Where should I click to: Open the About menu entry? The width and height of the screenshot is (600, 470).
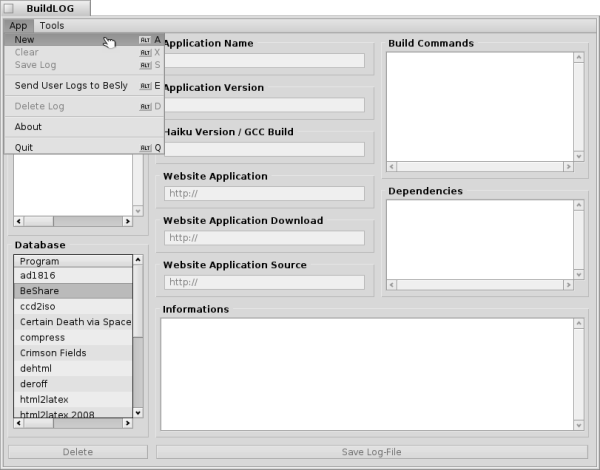pos(29,127)
